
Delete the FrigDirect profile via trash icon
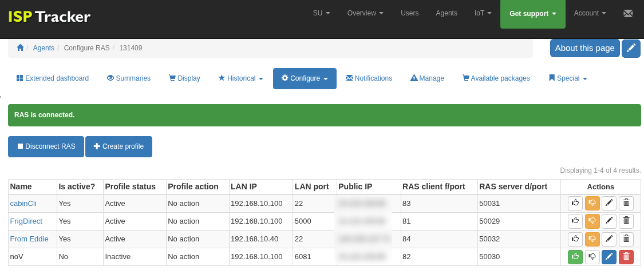626,221
